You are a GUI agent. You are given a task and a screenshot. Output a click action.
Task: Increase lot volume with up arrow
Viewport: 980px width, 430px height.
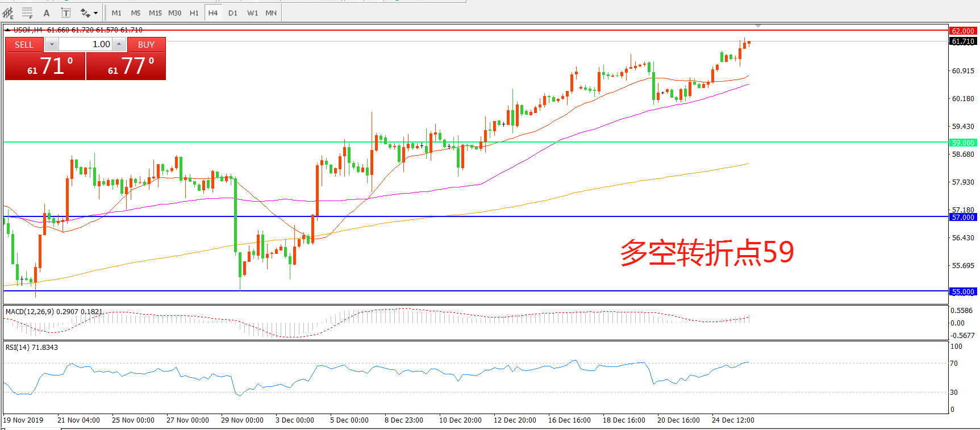point(119,44)
